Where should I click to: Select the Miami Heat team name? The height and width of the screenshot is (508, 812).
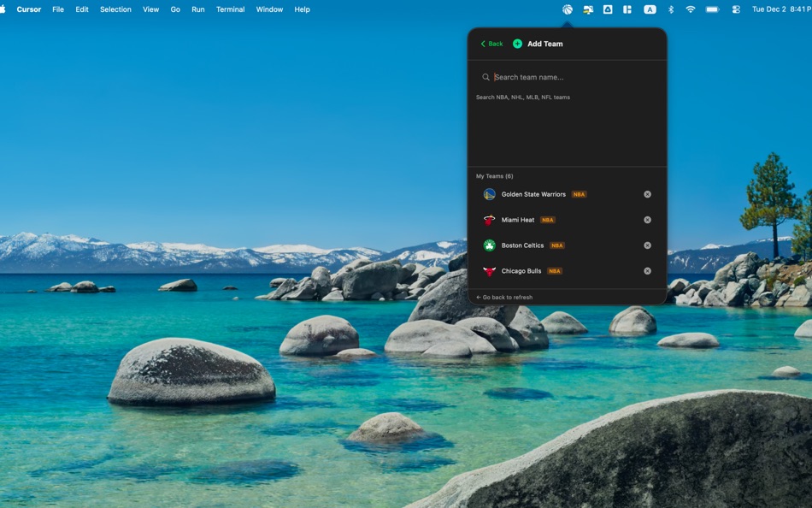[518, 220]
